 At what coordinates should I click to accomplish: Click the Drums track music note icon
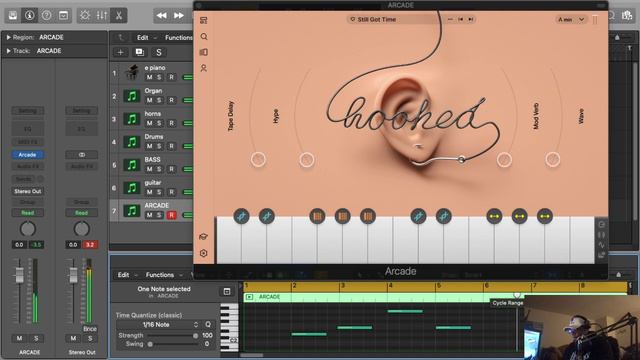[132, 142]
